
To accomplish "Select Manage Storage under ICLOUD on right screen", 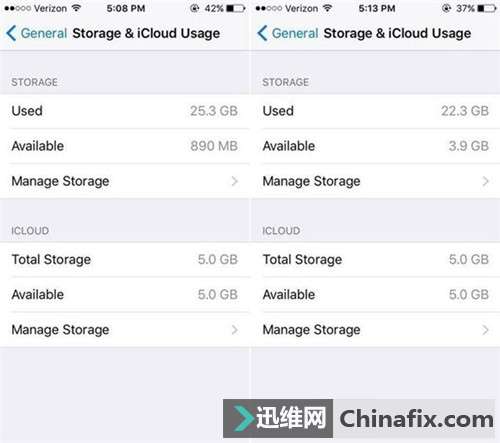I will [376, 330].
